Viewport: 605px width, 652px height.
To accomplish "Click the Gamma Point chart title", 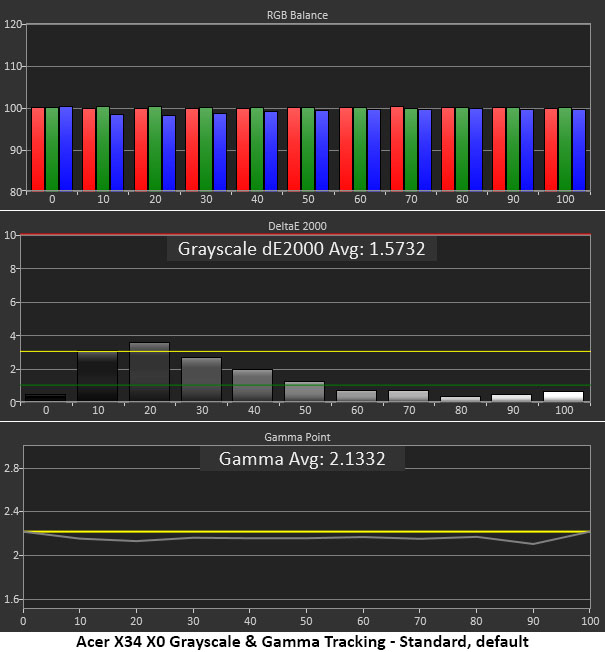I will [297, 437].
